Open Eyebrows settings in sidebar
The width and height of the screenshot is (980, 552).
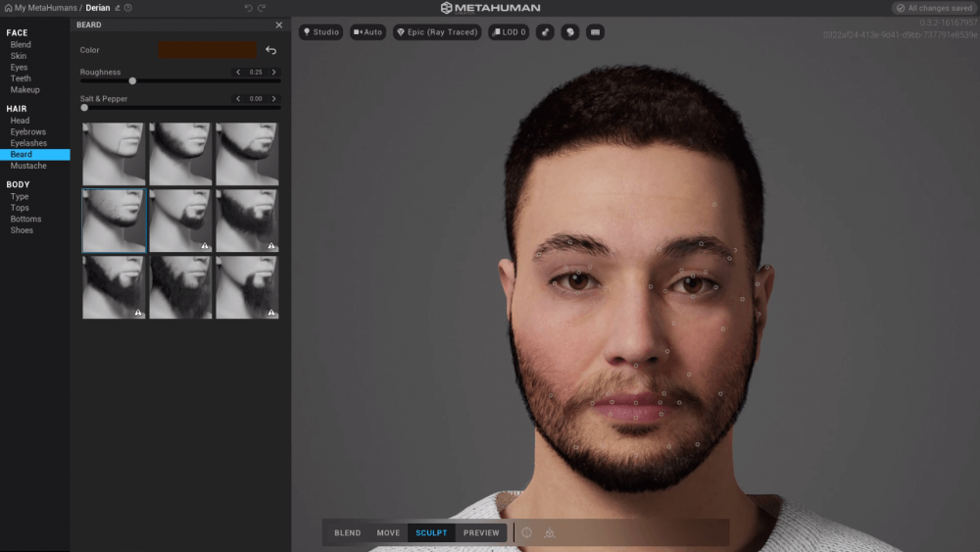pos(28,131)
